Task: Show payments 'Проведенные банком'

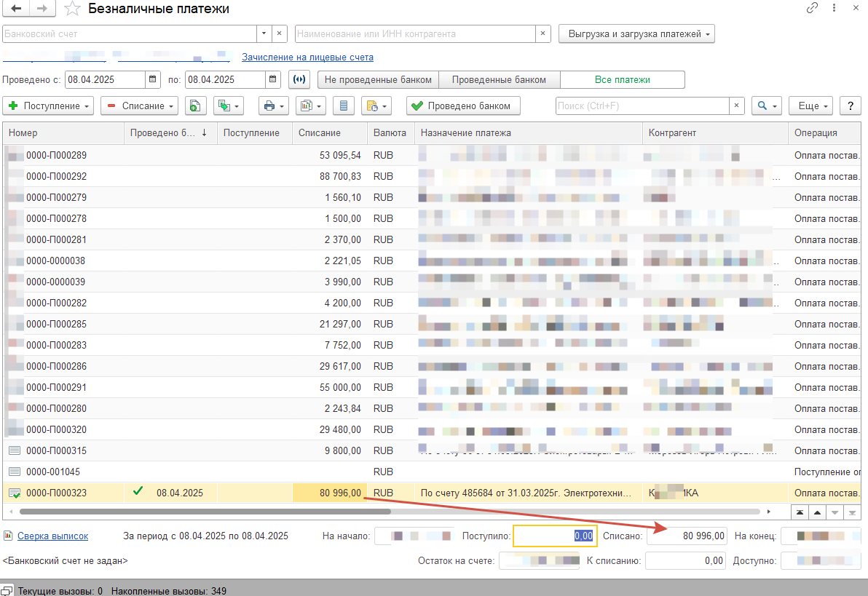Action: (499, 80)
